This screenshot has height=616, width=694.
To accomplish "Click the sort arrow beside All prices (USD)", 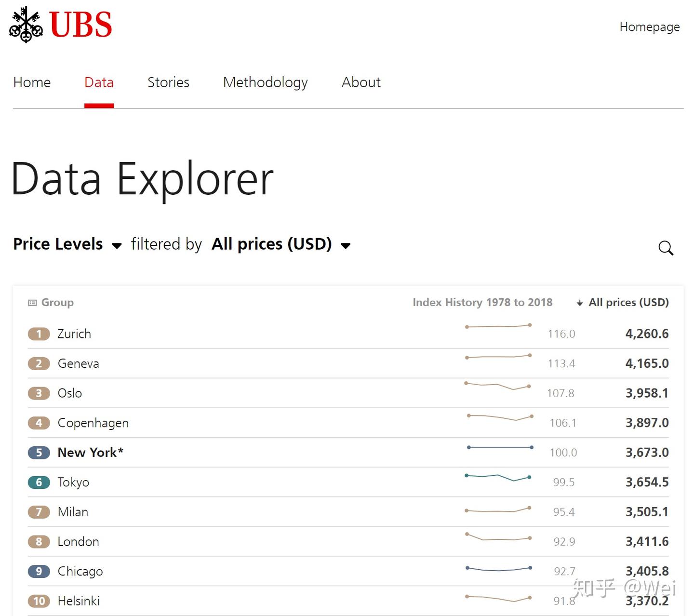I will [580, 303].
